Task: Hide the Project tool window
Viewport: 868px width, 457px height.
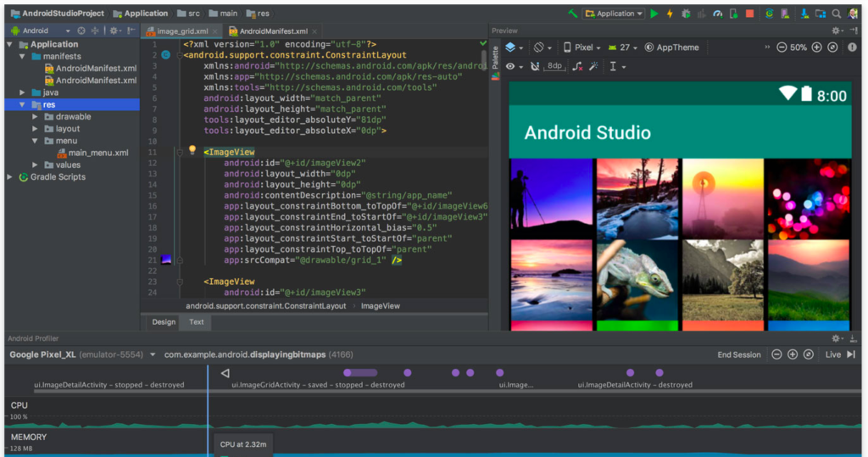Action: [x=131, y=31]
